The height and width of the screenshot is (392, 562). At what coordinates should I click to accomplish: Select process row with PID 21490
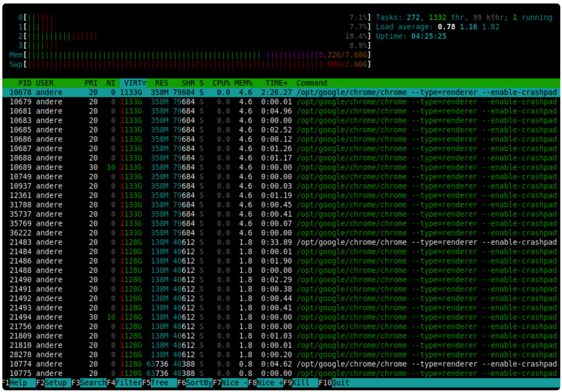pyautogui.click(x=281, y=280)
